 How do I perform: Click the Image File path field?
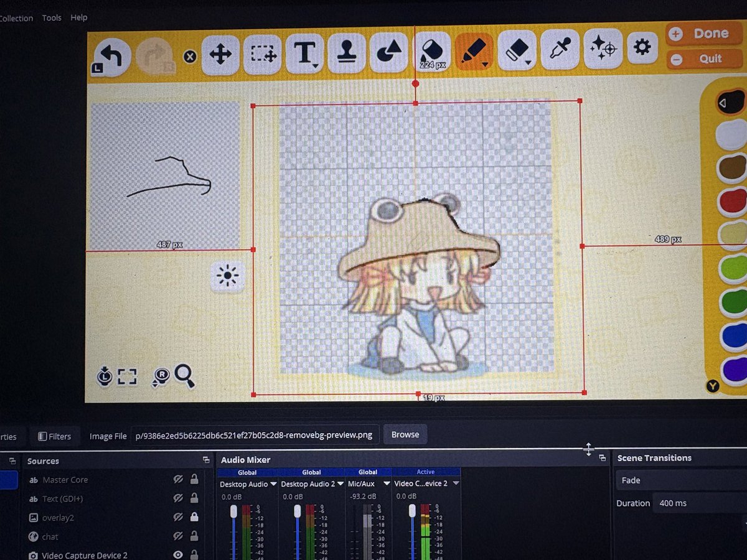(x=255, y=435)
